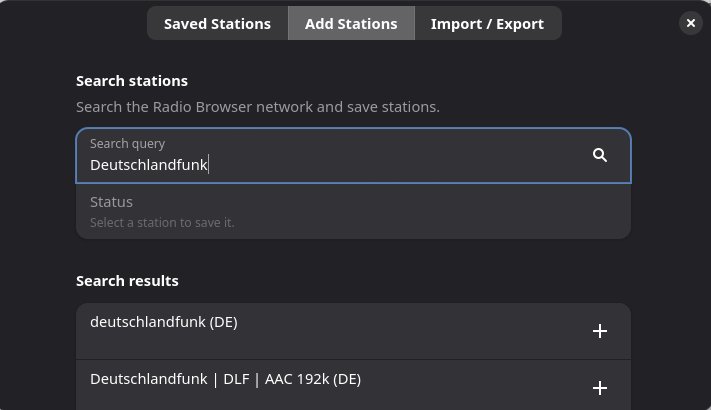Click the "Search results" heading
711x410 pixels.
[127, 281]
